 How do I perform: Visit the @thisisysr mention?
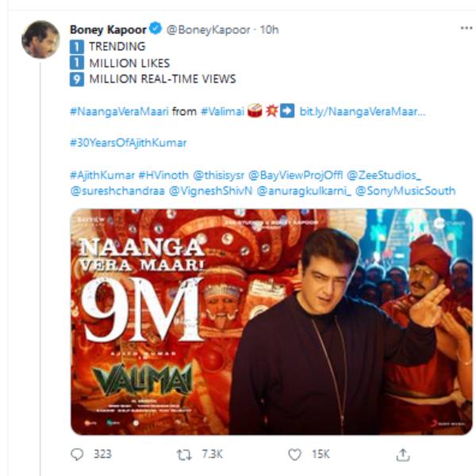[x=219, y=175]
